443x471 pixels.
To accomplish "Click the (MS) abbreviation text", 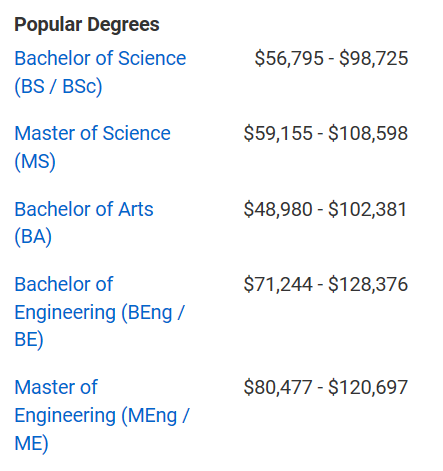I will [x=35, y=161].
